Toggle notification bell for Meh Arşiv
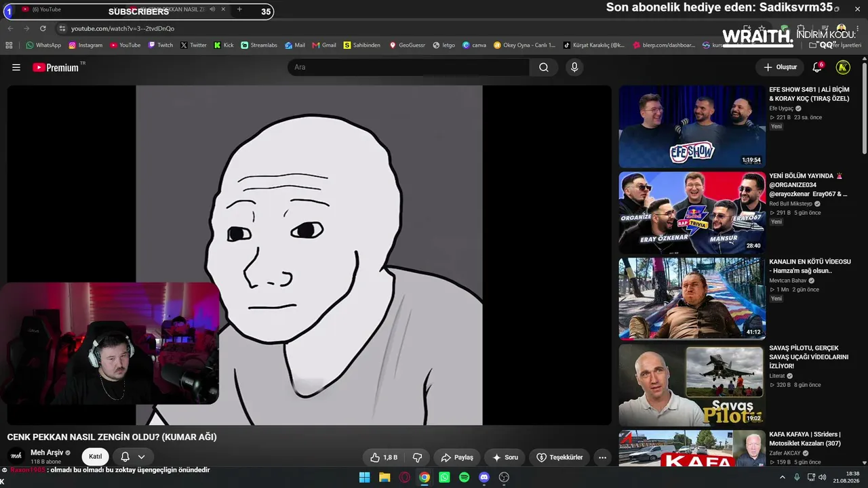 pos(125,457)
